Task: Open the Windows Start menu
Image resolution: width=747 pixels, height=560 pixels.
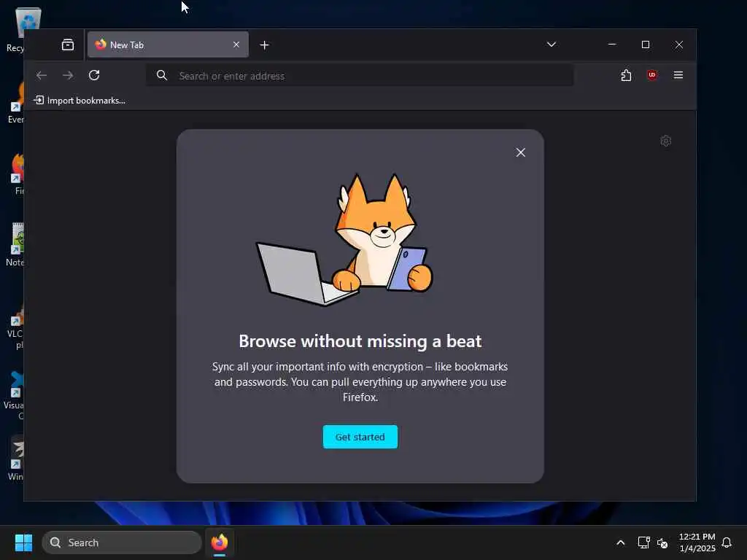Action: pos(23,542)
